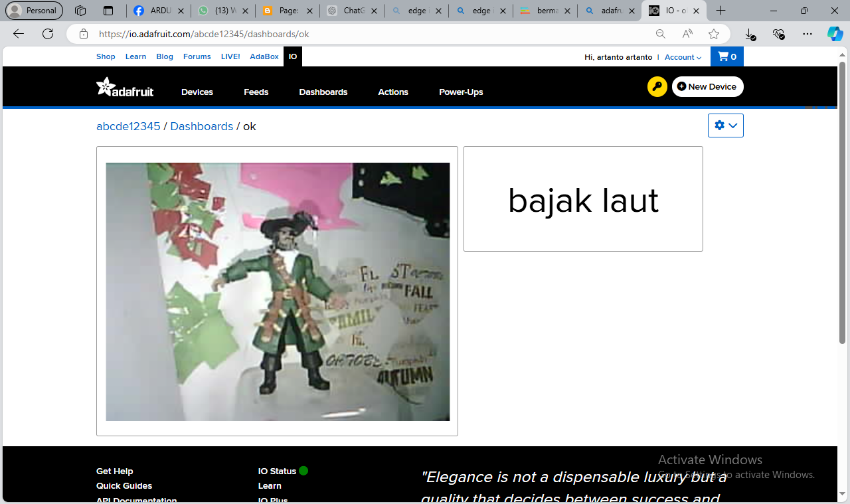Viewport: 850px width, 504px height.
Task: Open Get Help footer link
Action: (115, 471)
